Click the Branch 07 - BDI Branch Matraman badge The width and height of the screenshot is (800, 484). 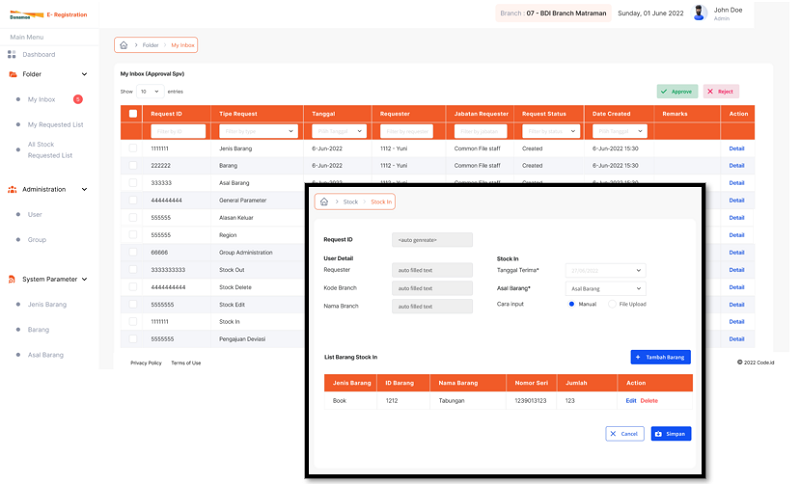pyautogui.click(x=553, y=13)
